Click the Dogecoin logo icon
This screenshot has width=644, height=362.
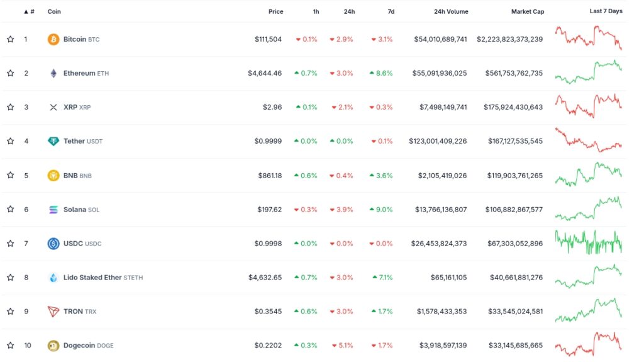click(53, 346)
